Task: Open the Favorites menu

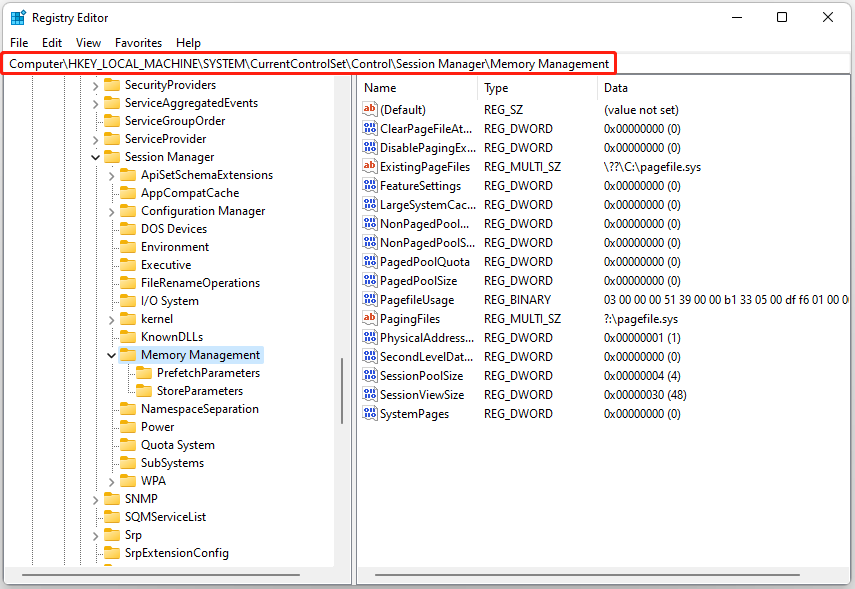Action: [139, 43]
